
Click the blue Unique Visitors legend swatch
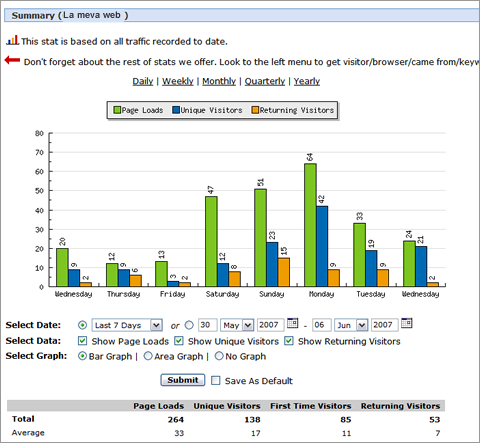[176, 110]
